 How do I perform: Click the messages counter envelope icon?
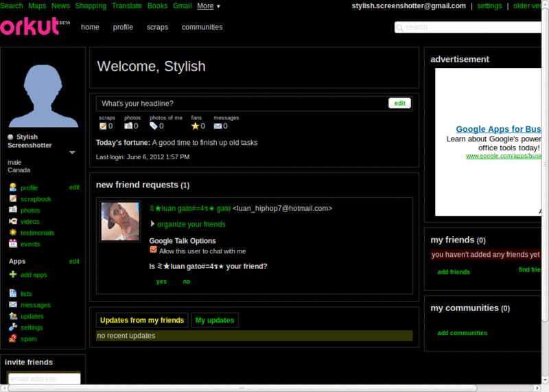(x=218, y=126)
